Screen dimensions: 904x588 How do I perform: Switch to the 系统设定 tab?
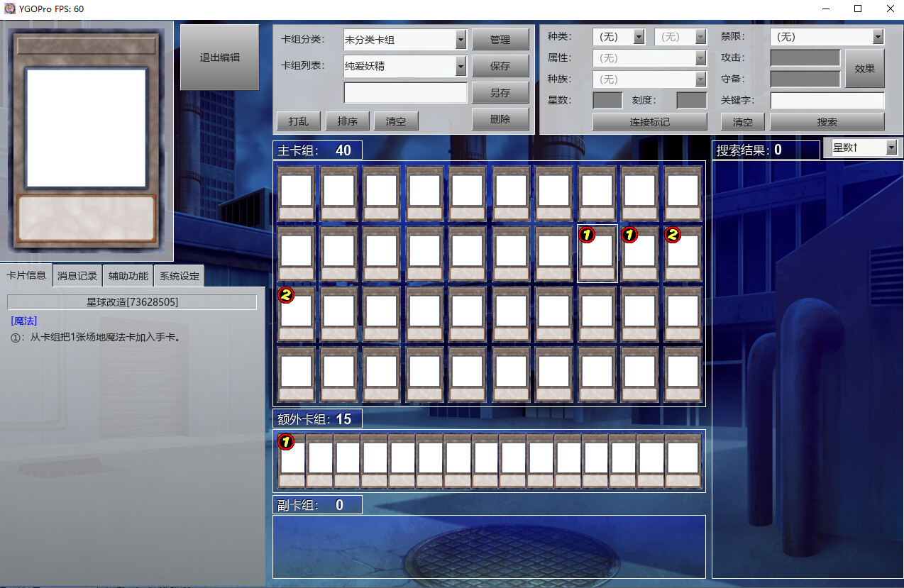(x=179, y=276)
